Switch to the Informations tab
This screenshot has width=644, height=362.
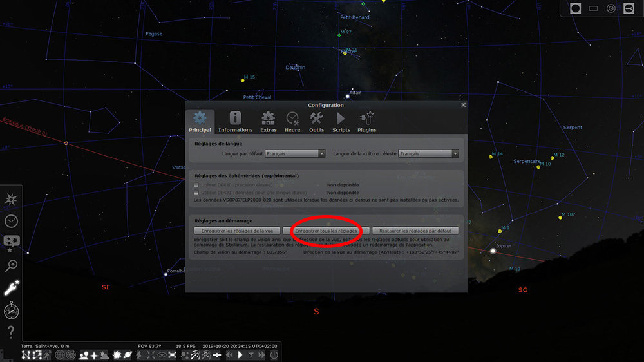pyautogui.click(x=235, y=122)
